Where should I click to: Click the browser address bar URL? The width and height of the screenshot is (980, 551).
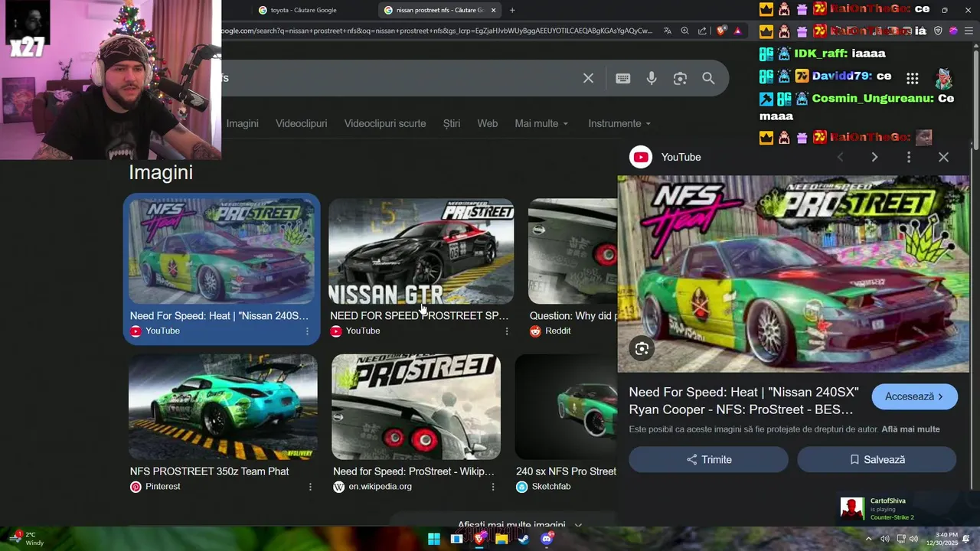click(x=436, y=31)
